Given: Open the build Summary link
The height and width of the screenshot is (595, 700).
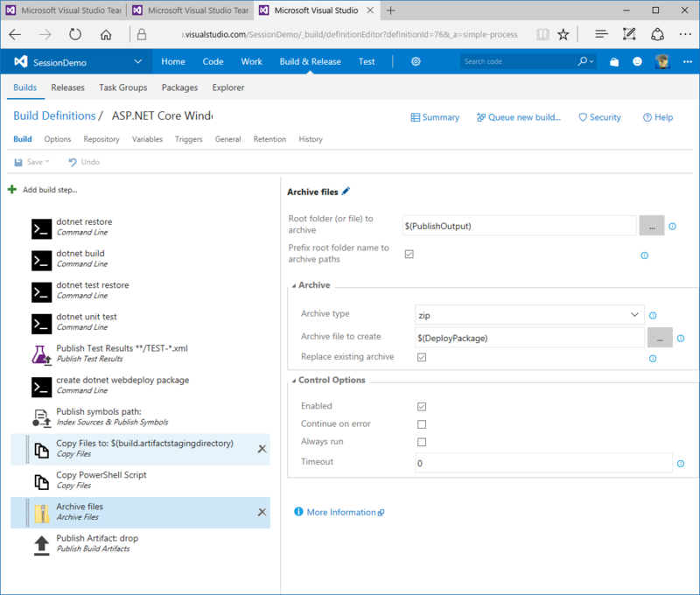Looking at the screenshot, I should (x=435, y=117).
